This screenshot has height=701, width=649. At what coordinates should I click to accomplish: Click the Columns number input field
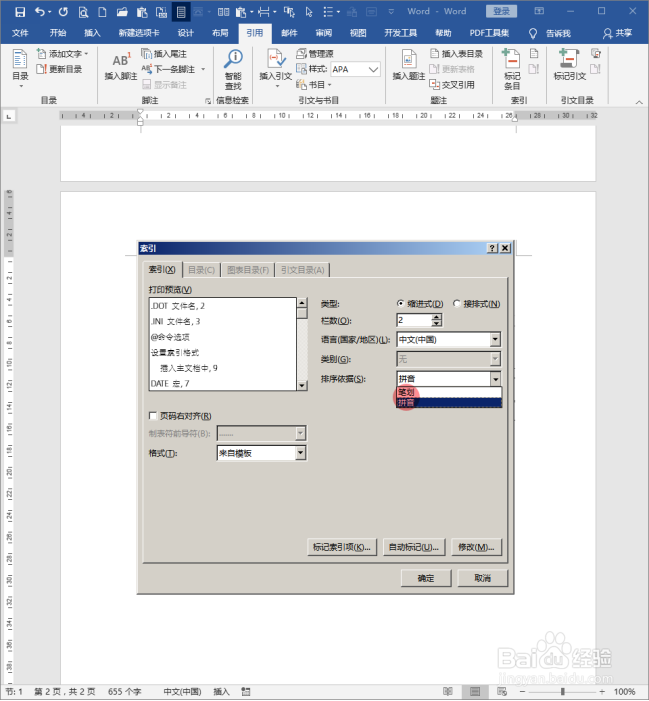tap(414, 320)
